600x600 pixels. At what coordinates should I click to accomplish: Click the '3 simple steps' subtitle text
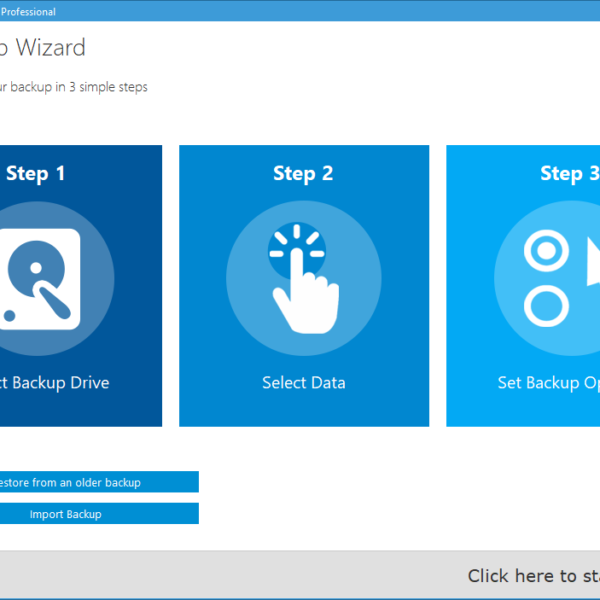pos(108,87)
